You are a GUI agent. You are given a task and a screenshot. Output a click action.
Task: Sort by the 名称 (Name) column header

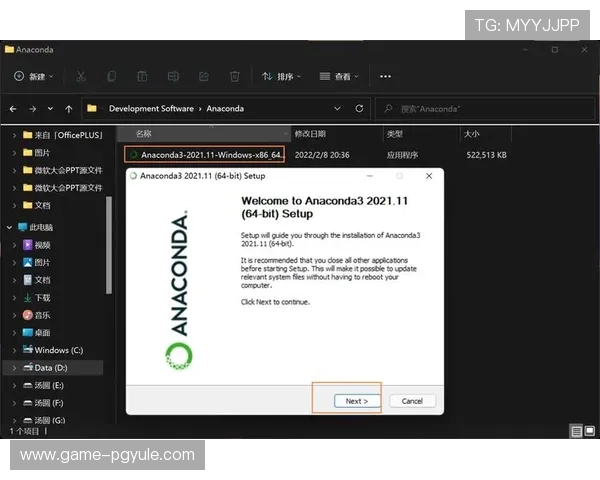point(203,134)
